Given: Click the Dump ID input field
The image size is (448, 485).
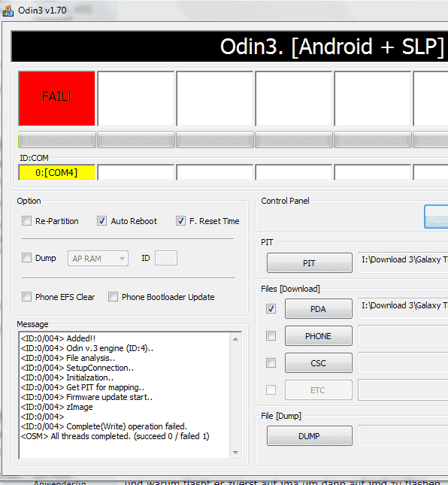Looking at the screenshot, I should point(166,258).
